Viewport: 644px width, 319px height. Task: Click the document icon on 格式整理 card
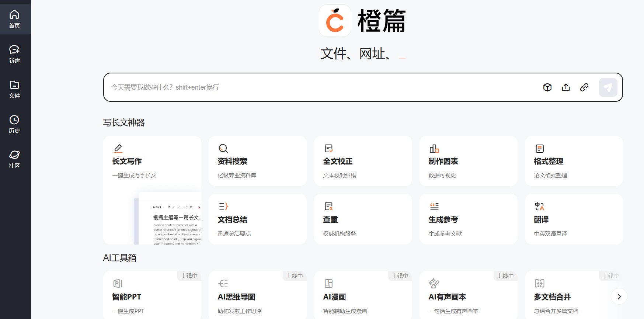click(x=540, y=149)
